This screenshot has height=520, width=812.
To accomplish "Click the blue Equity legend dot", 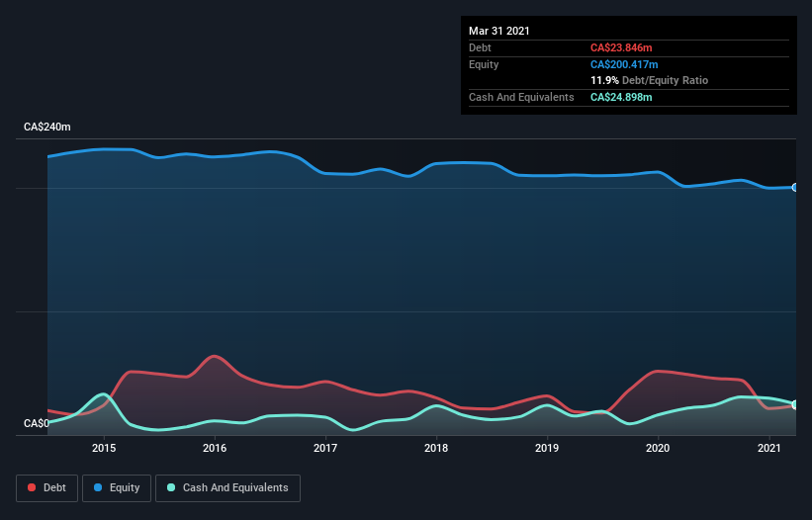I will [x=98, y=487].
